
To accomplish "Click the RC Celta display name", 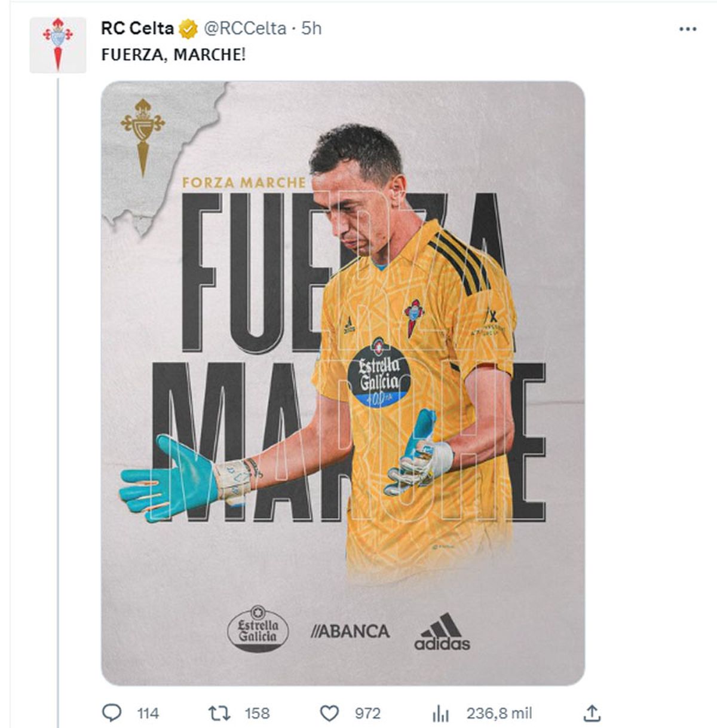I will coord(137,28).
